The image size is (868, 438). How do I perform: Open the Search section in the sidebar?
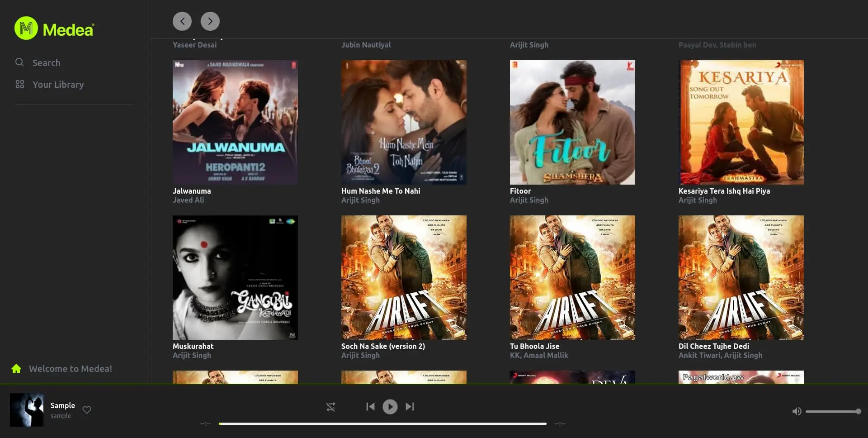coord(46,62)
